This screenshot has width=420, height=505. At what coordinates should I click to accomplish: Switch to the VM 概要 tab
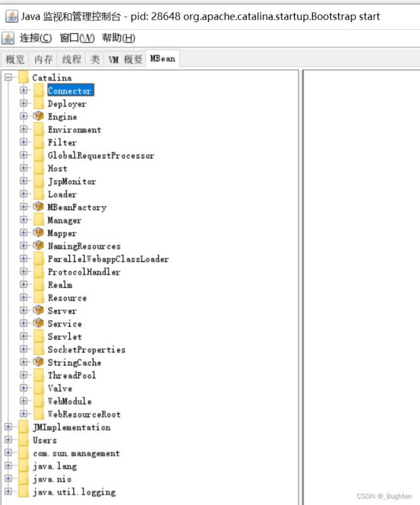pyautogui.click(x=125, y=59)
